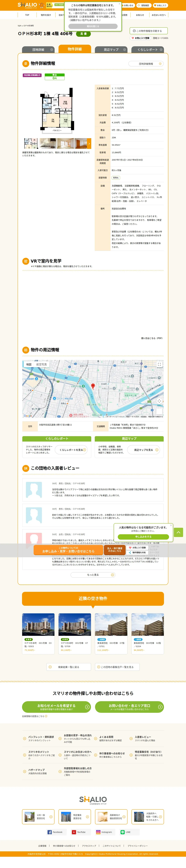
Task: Open お問い合せ in top header
Action: [128, 5]
